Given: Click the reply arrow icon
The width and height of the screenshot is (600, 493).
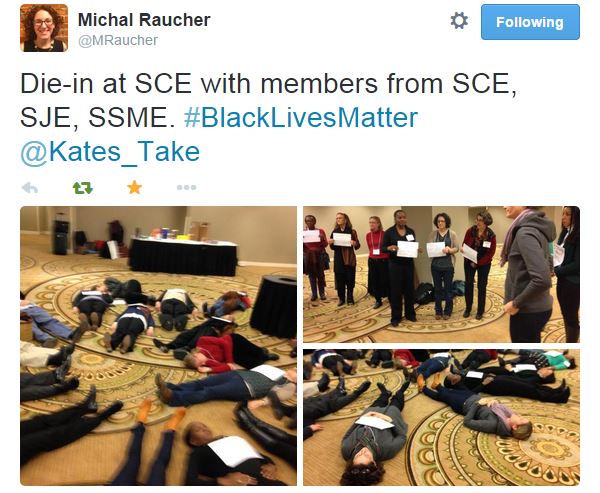Looking at the screenshot, I should pos(30,188).
